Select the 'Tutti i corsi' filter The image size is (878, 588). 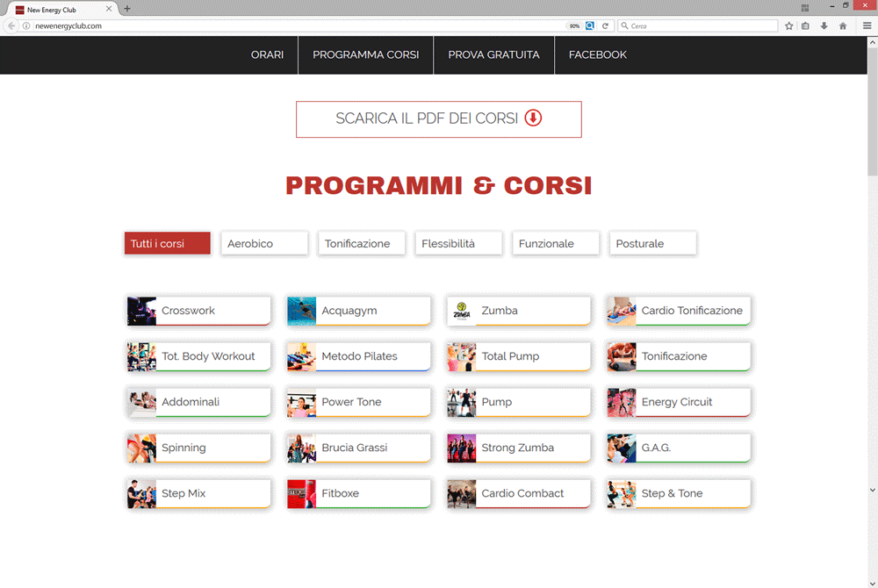click(167, 243)
